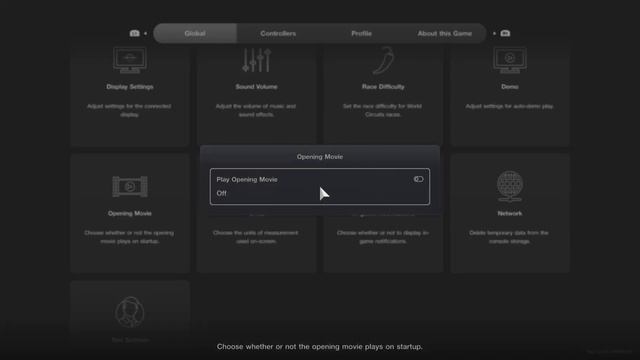Screen dimensions: 640x360
Task: Click the right shoulder button icon
Action: (x=505, y=33)
